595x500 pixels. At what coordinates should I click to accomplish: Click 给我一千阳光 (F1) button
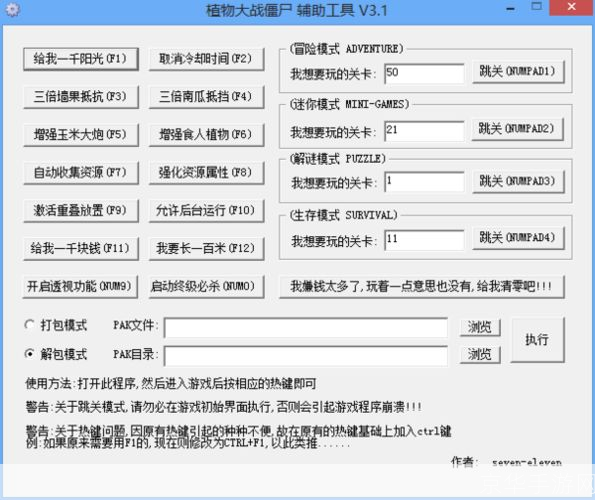(x=81, y=59)
